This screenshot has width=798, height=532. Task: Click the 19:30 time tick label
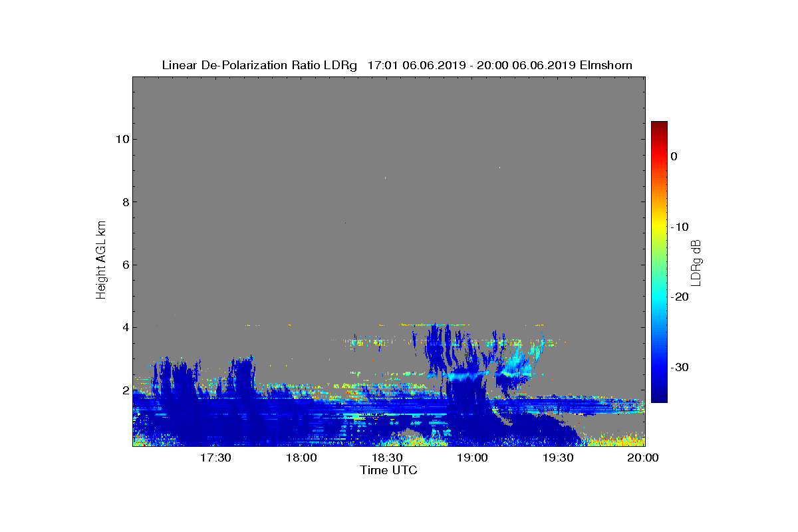point(559,458)
